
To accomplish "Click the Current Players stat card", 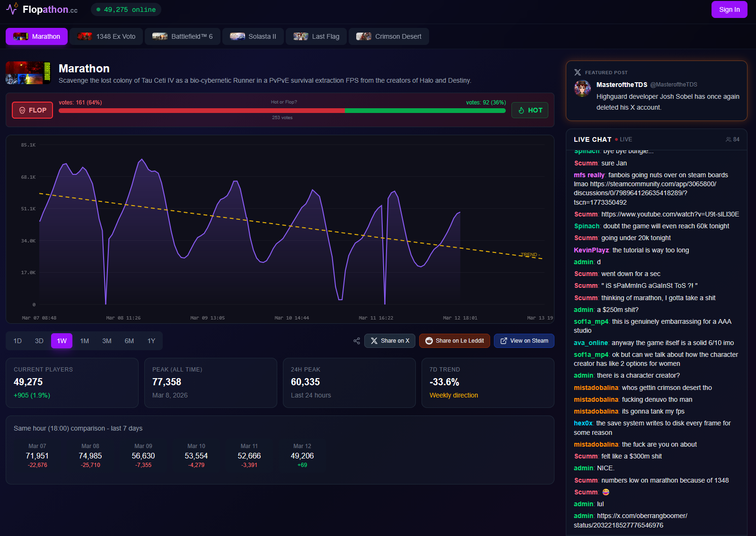I will [72, 383].
